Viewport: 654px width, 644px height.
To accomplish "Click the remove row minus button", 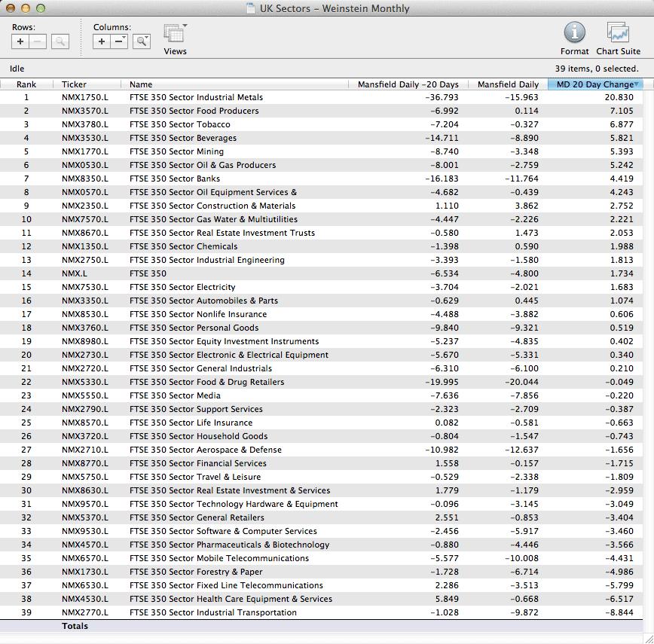I will coord(38,42).
